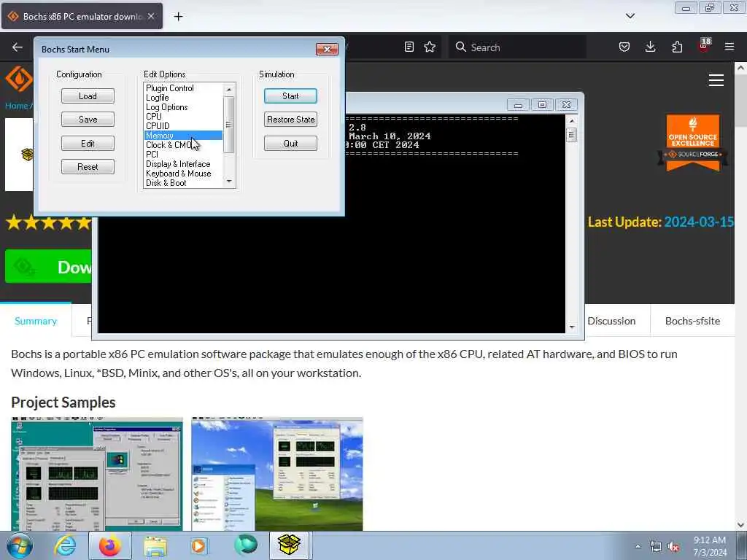Open Firefox downloads panel
The width and height of the screenshot is (747, 560).
tap(650, 47)
